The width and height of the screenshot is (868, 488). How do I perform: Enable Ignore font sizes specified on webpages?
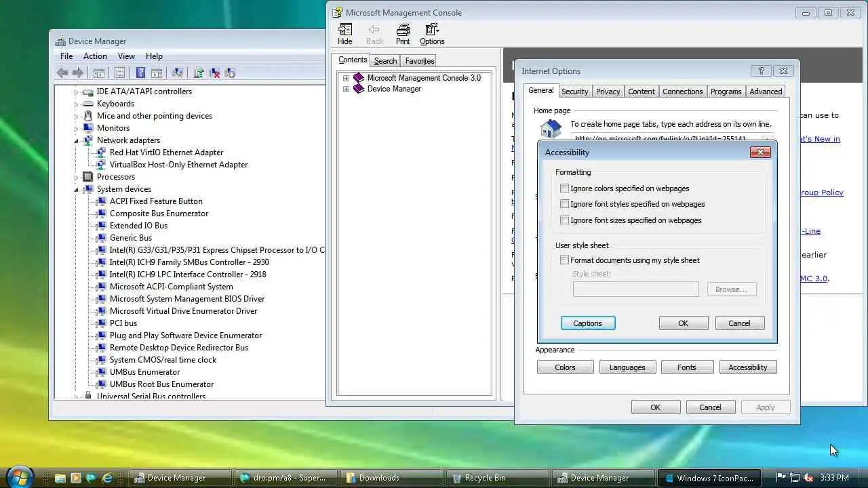tap(564, 220)
